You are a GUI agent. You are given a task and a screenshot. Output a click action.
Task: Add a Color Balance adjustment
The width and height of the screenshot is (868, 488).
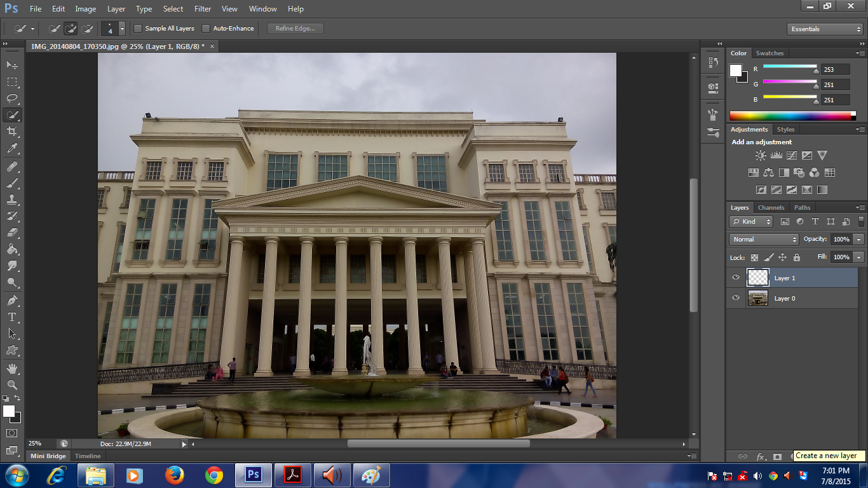pos(769,172)
